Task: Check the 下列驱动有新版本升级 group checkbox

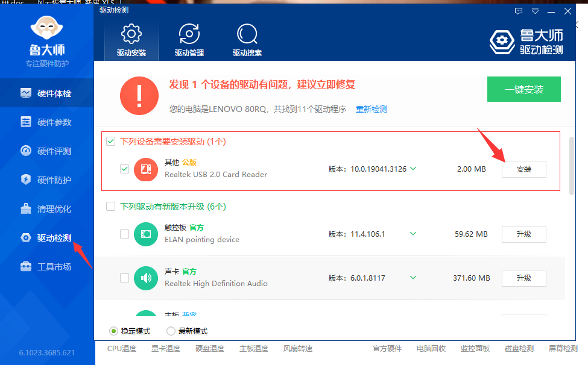Action: tap(110, 207)
